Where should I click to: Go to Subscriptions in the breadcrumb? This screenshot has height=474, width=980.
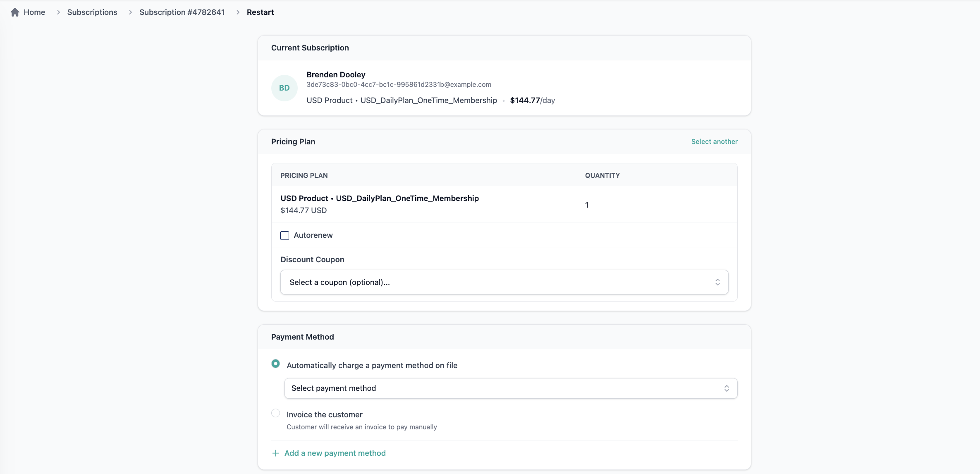point(92,12)
